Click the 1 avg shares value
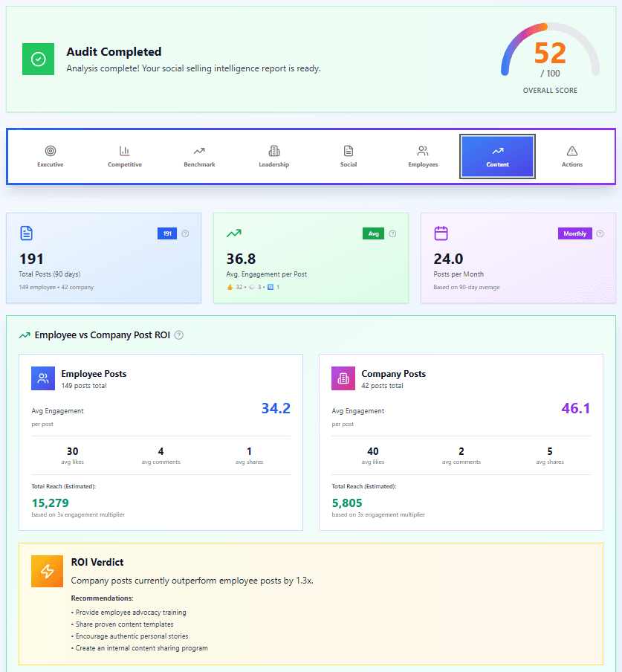The image size is (622, 672). coord(249,451)
